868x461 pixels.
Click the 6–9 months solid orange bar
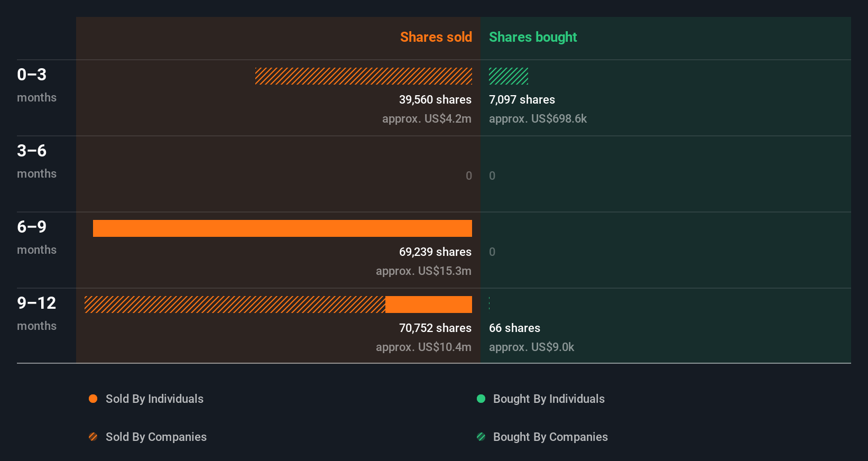coord(282,228)
